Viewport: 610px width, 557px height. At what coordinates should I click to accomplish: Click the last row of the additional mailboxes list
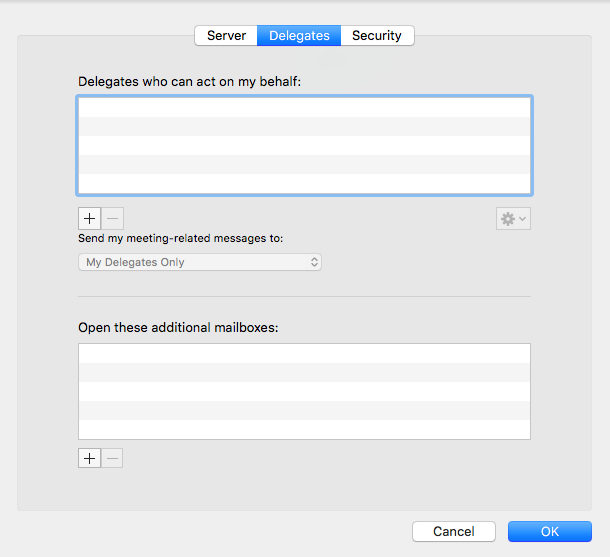click(304, 430)
